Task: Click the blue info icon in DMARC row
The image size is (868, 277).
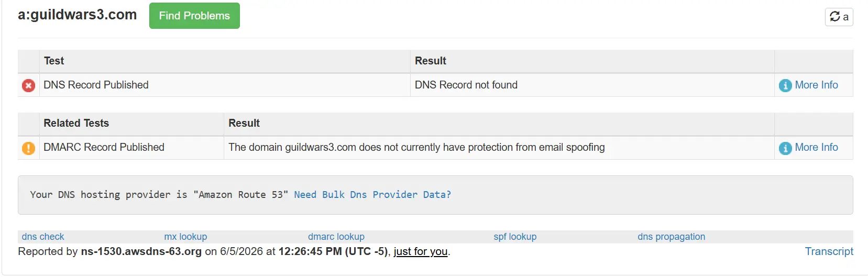Action: pyautogui.click(x=785, y=148)
